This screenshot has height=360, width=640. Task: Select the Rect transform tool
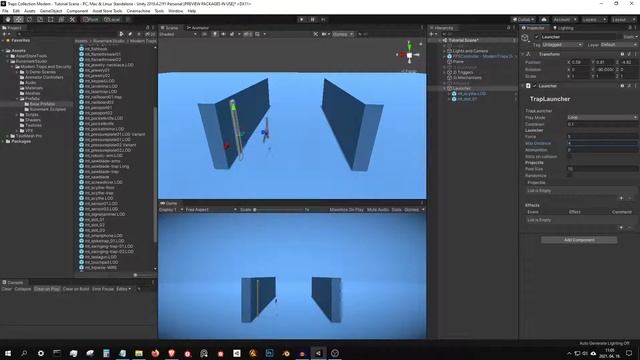pos(51,20)
